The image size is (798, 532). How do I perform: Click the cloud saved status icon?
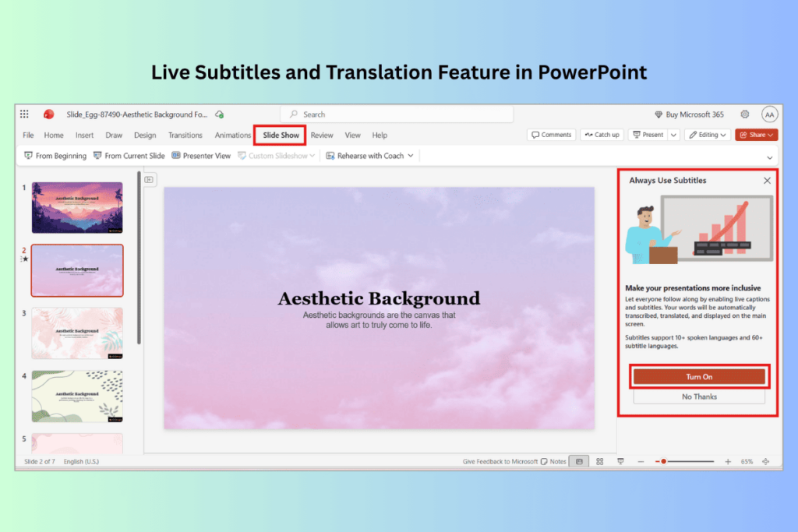pos(219,115)
